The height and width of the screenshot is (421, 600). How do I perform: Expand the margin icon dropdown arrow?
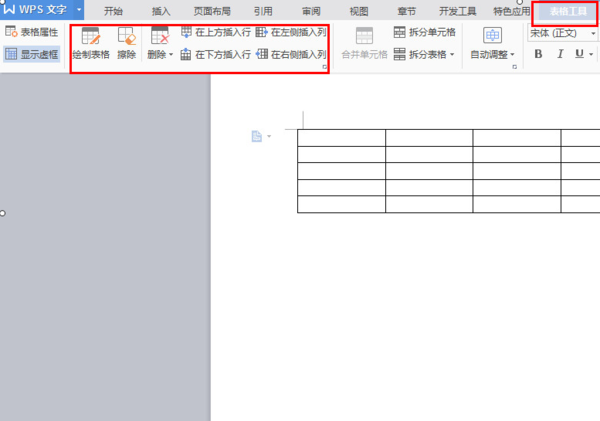point(269,136)
